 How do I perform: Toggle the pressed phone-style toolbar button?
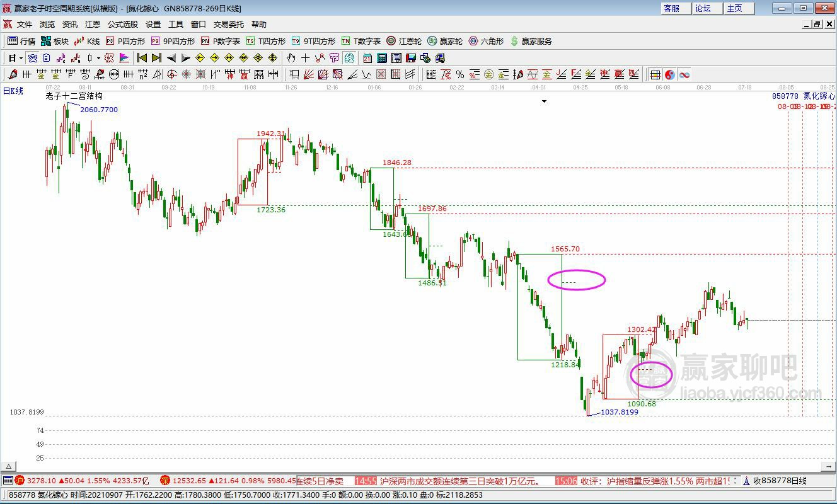click(x=32, y=58)
